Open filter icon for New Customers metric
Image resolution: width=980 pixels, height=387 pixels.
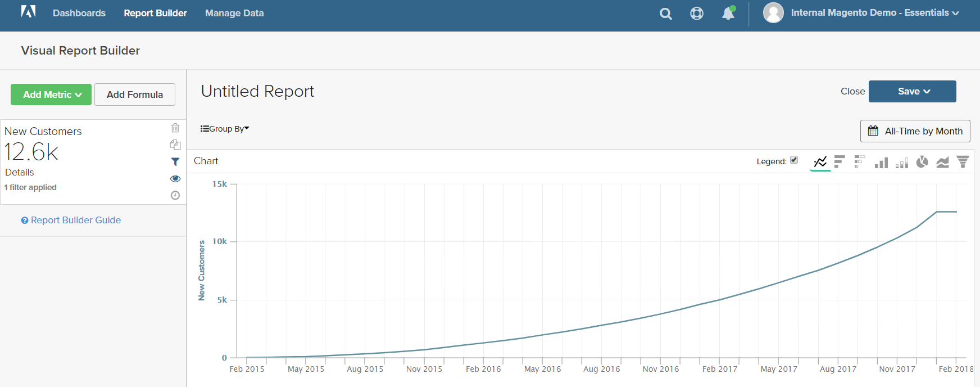click(175, 162)
